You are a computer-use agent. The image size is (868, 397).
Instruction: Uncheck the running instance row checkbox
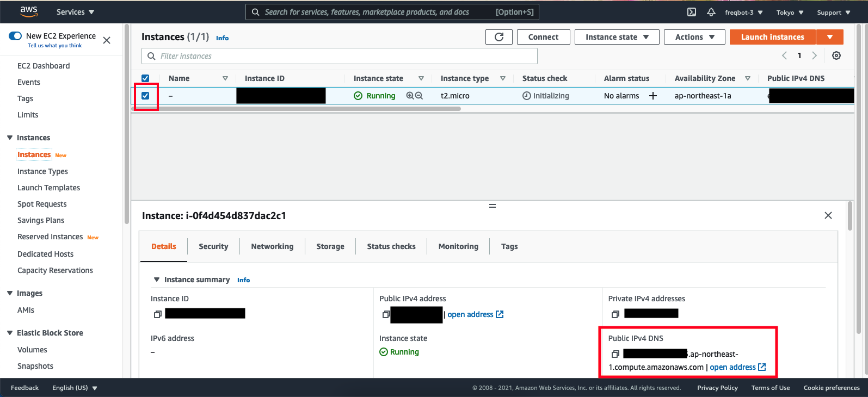[x=145, y=96]
